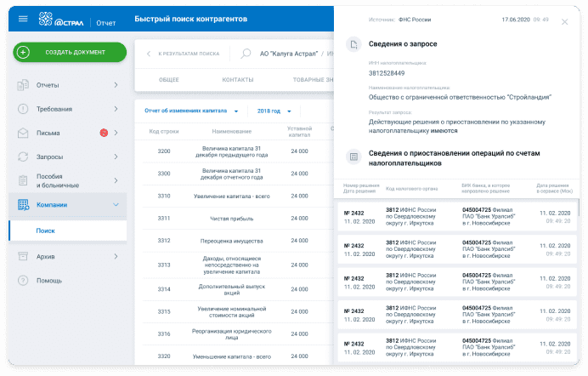Click the Отчет label in the header
The image size is (588, 376).
105,23
